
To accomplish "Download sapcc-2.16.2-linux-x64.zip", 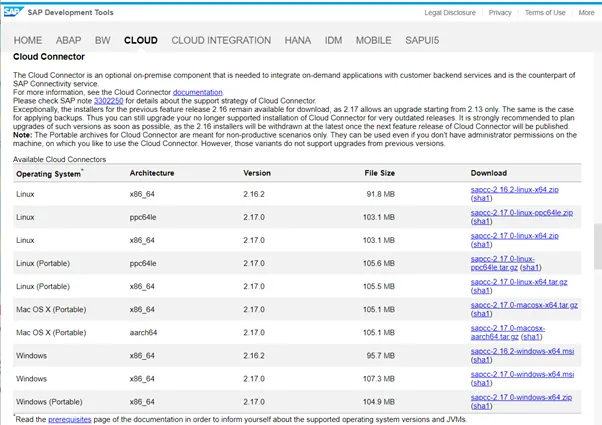I will (514, 189).
